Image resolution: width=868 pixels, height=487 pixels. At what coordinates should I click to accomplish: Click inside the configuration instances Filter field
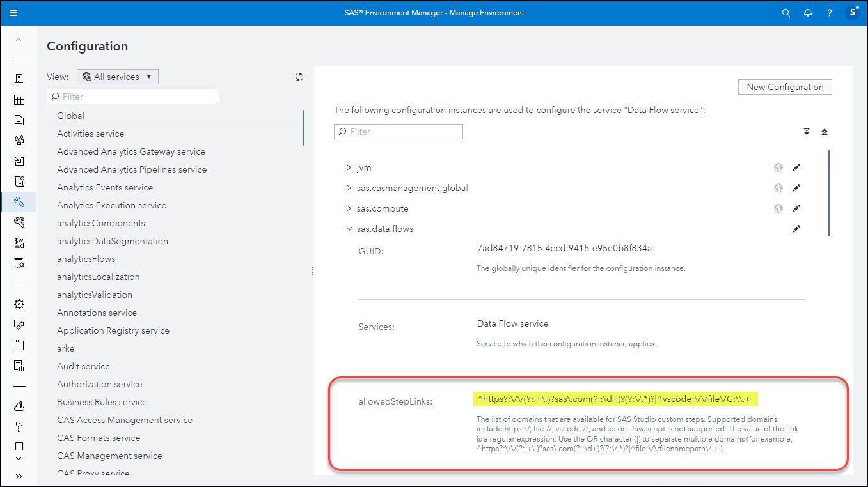click(398, 131)
